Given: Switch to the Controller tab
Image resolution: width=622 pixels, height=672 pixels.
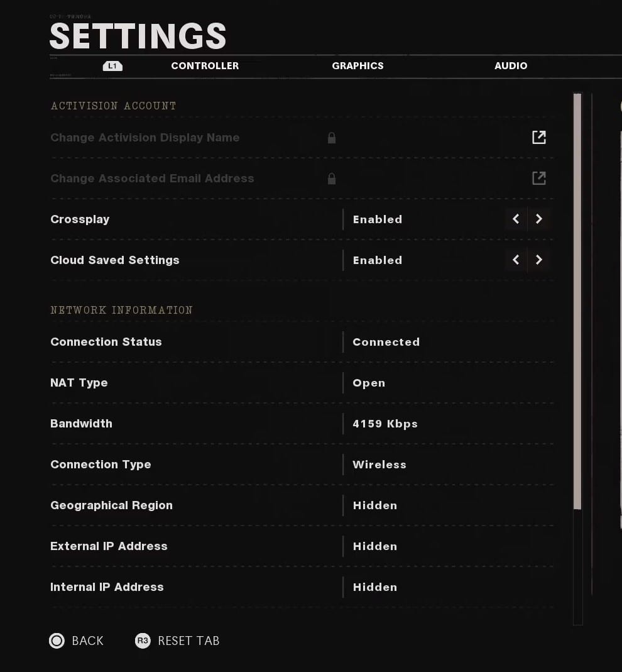Looking at the screenshot, I should click(x=205, y=66).
